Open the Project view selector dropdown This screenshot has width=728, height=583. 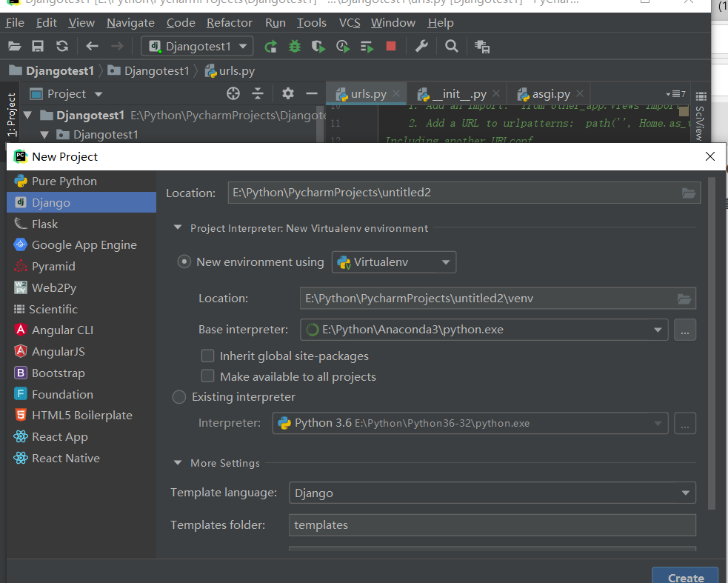click(x=66, y=94)
